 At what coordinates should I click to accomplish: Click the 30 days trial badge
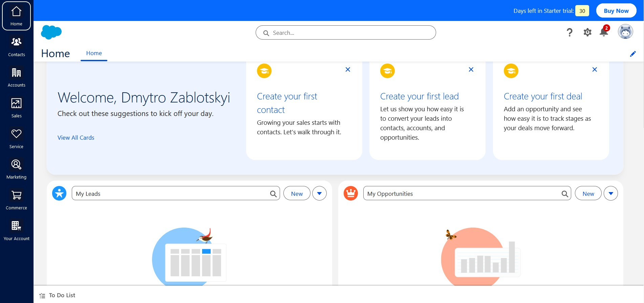pos(582,11)
